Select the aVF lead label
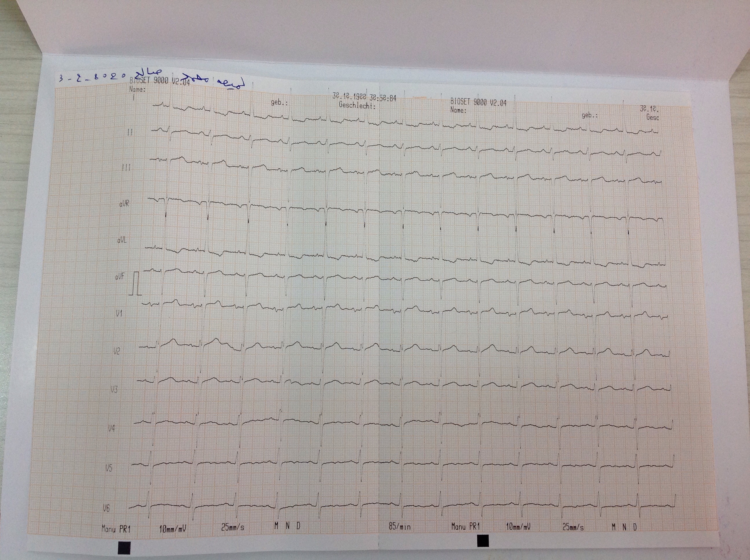The height and width of the screenshot is (560, 750). [x=120, y=277]
